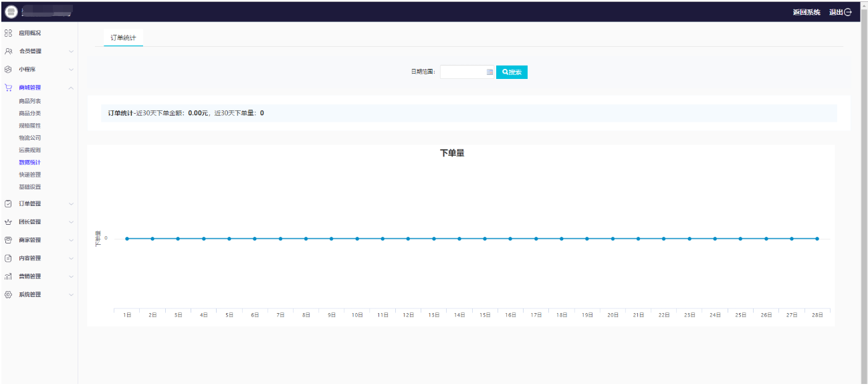Open 物流公司 submenu item
This screenshot has height=386, width=868.
(x=29, y=138)
